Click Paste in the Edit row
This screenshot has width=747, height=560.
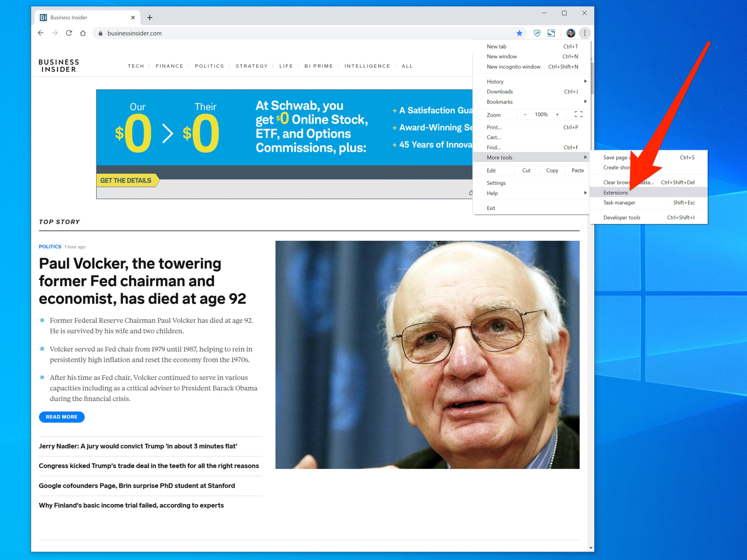click(x=578, y=170)
